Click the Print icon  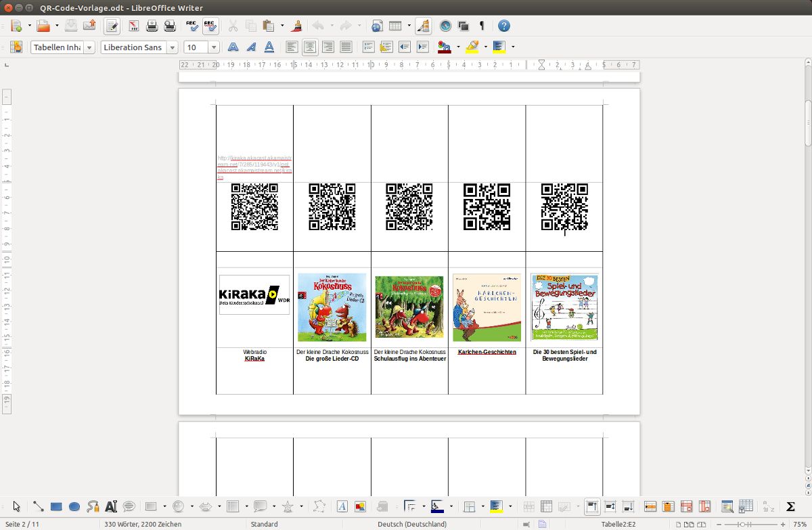(x=152, y=26)
